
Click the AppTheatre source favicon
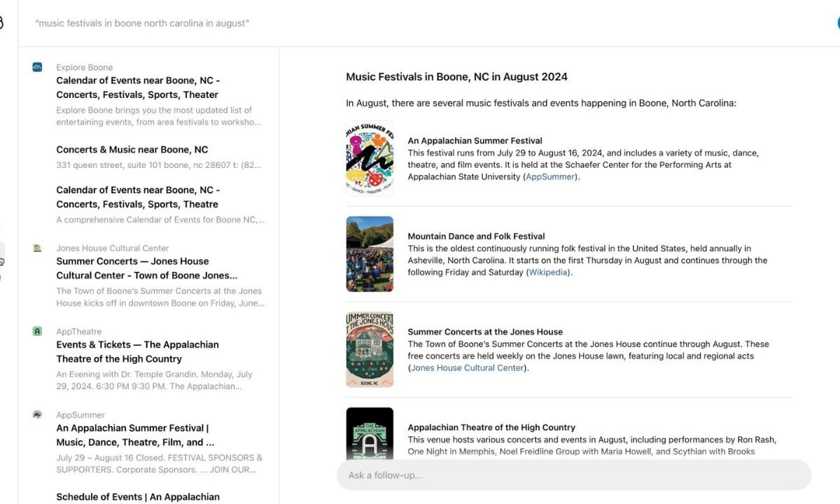click(37, 331)
